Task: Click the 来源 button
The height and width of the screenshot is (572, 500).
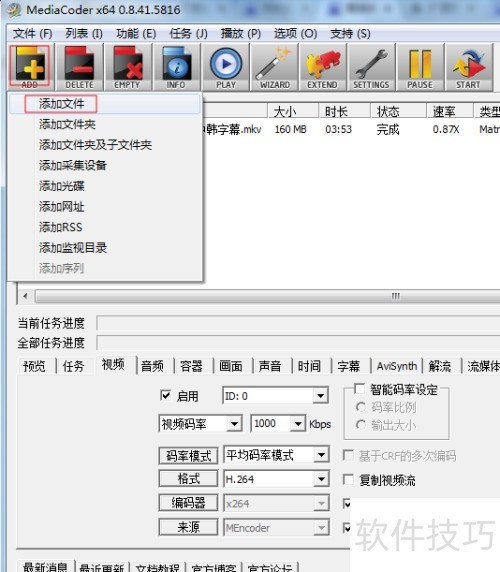Action: pyautogui.click(x=189, y=527)
